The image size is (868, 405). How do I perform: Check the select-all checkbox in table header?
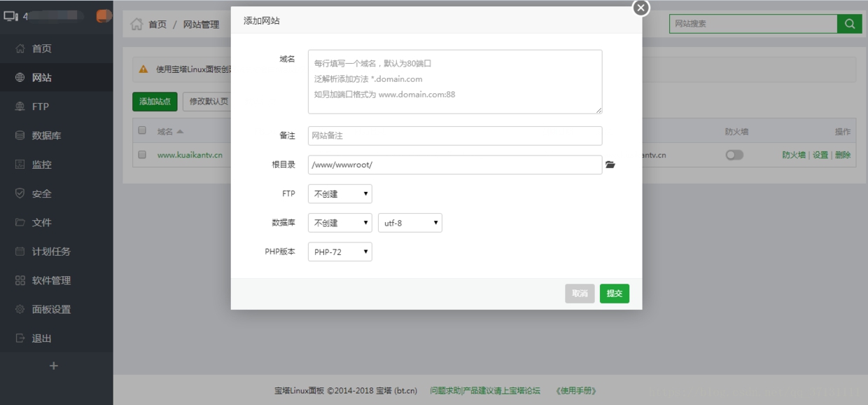click(x=142, y=130)
